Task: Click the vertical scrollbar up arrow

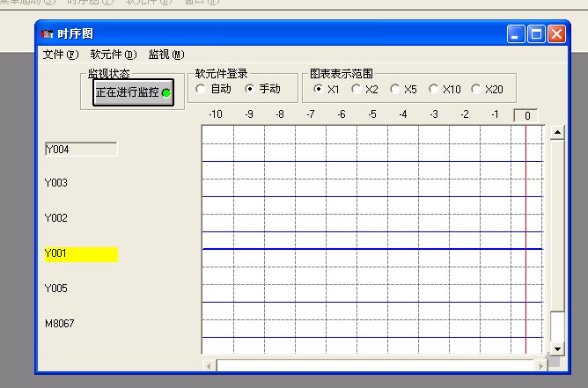Action: 556,133
